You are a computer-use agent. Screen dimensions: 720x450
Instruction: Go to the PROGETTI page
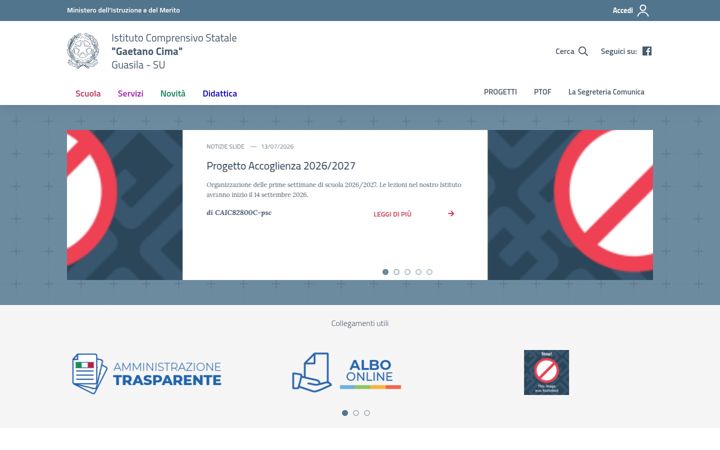point(500,92)
